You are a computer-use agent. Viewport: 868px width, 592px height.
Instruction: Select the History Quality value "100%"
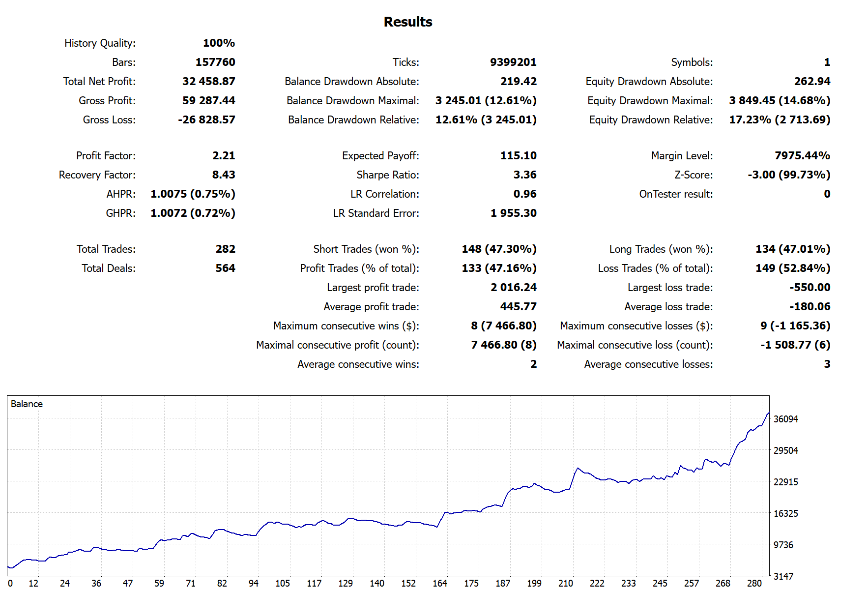pos(219,43)
